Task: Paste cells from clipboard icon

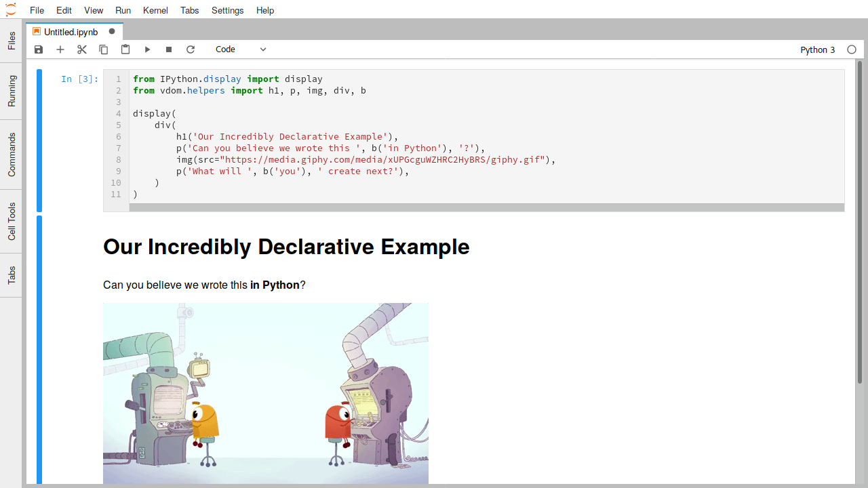Action: [x=125, y=49]
